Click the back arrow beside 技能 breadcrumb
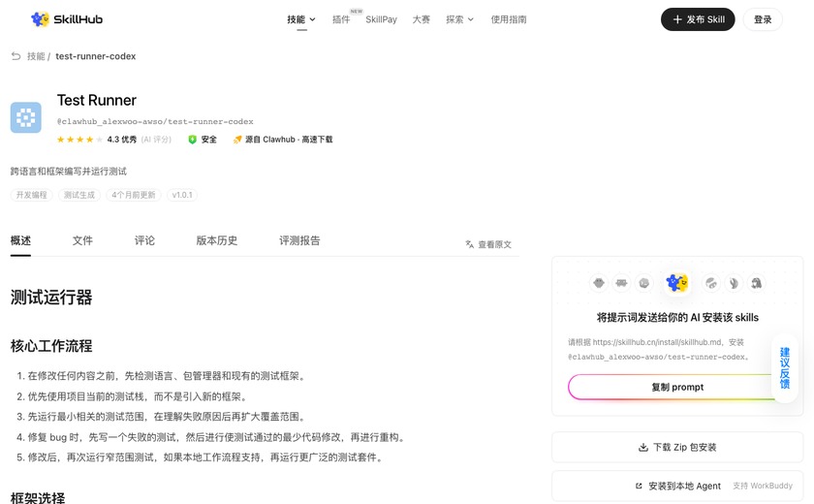This screenshot has width=814, height=504. [x=16, y=56]
